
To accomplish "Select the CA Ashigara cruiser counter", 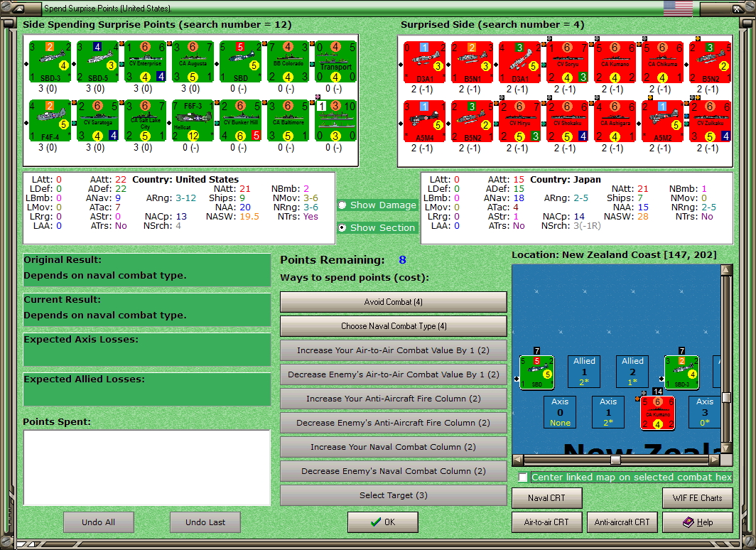I will click(615, 121).
